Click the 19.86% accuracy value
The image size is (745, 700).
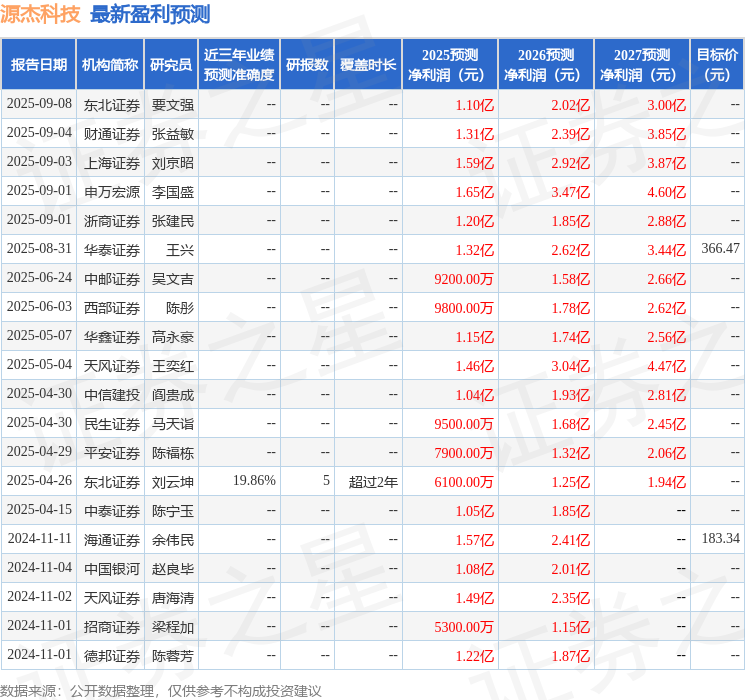coord(254,480)
